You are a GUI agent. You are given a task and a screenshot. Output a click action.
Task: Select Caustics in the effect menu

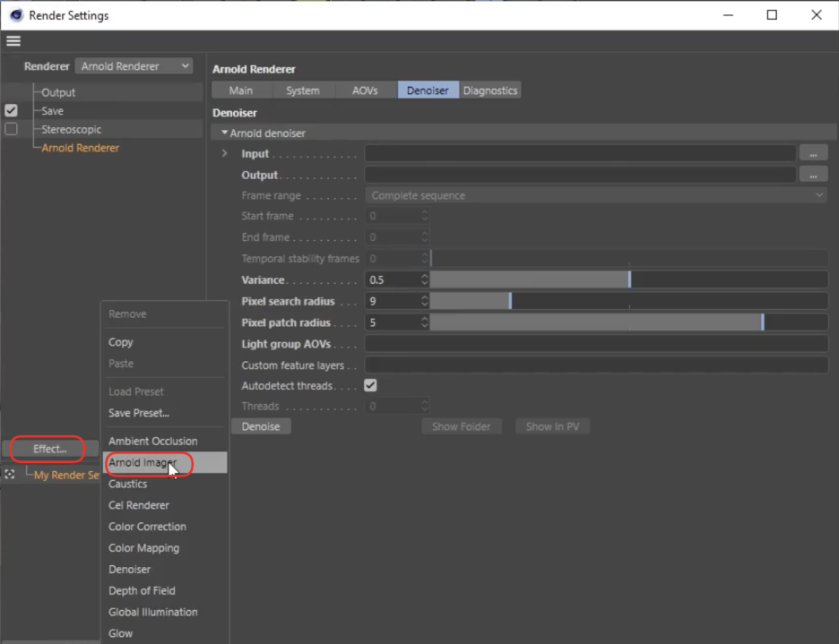pos(165,484)
